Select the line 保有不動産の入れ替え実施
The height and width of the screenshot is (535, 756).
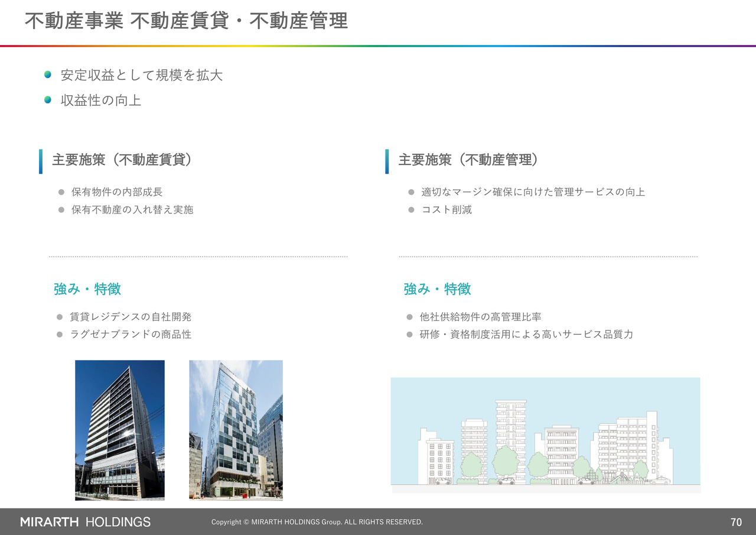(132, 210)
